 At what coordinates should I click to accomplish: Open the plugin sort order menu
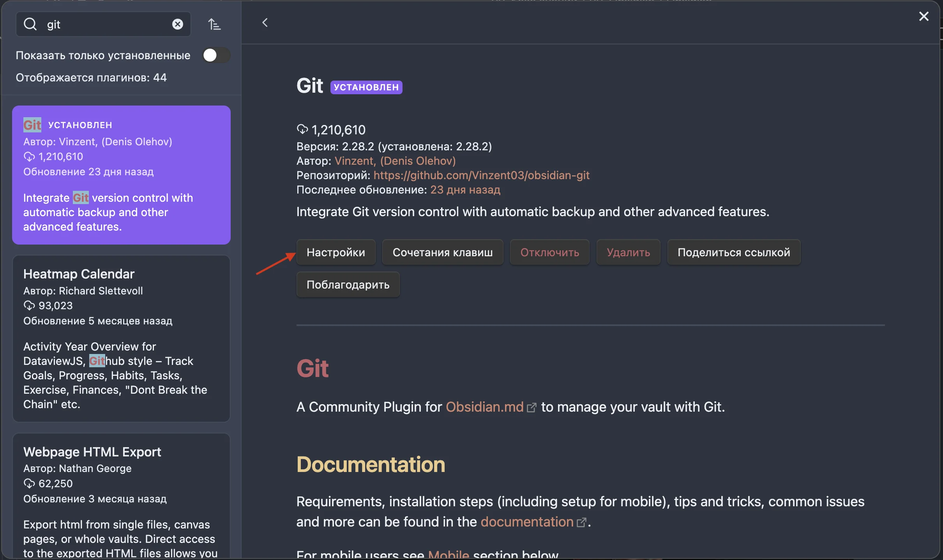[x=214, y=24]
